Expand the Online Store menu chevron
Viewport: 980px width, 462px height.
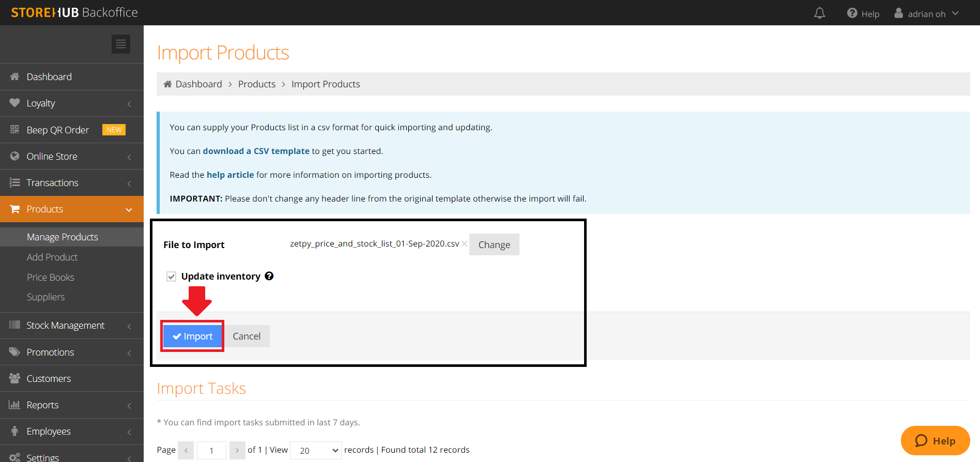click(x=129, y=157)
